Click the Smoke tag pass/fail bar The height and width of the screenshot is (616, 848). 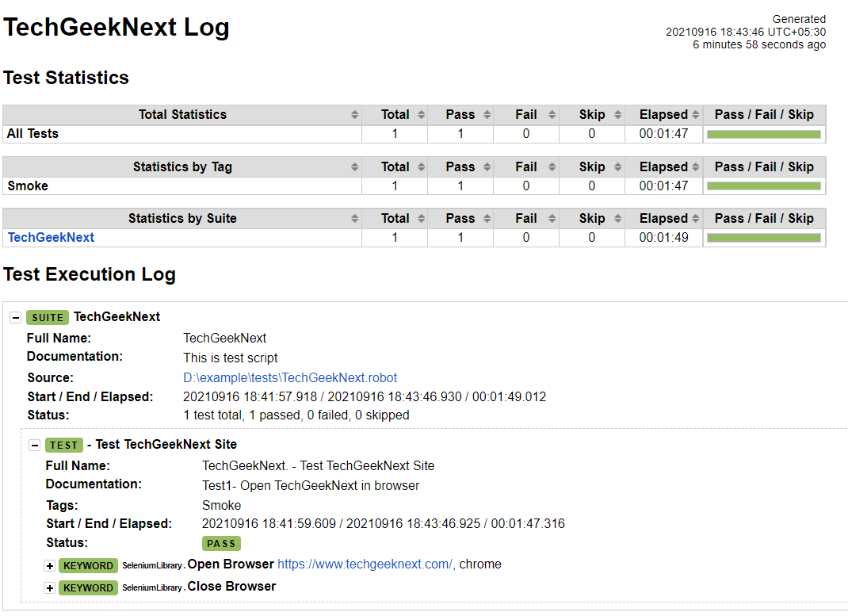[x=764, y=186]
